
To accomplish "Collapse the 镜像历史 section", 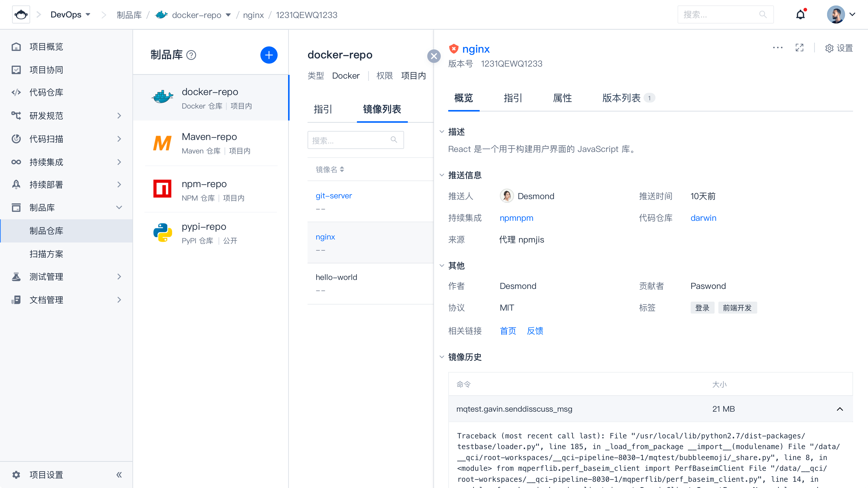I will point(442,357).
